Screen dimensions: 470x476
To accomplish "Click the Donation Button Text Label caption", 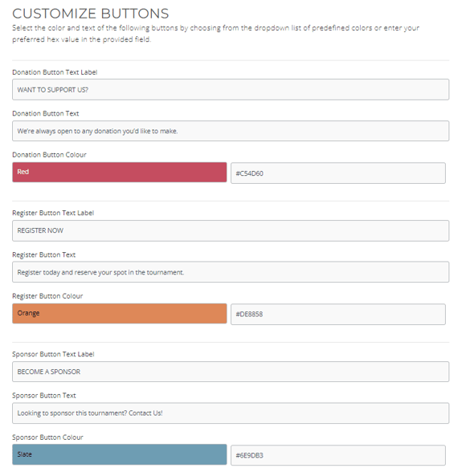I will coord(55,72).
